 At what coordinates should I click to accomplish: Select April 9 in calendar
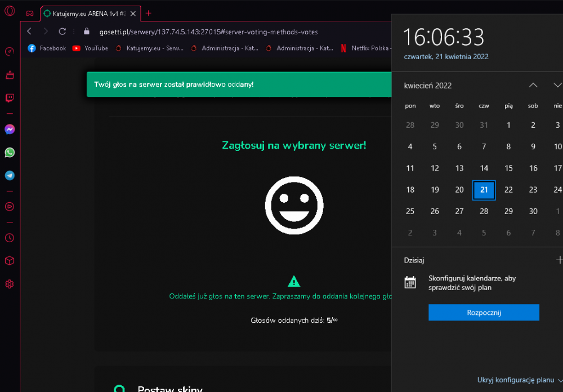[x=533, y=146]
